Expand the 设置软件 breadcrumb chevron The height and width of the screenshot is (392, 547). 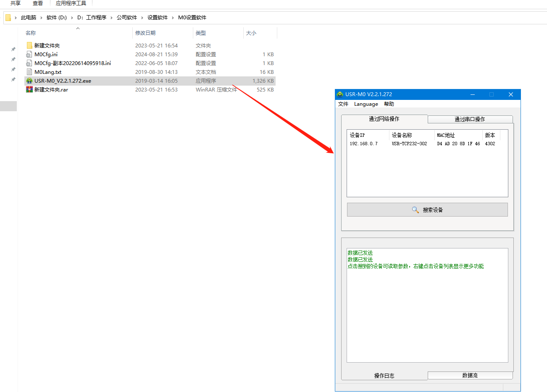click(x=173, y=18)
